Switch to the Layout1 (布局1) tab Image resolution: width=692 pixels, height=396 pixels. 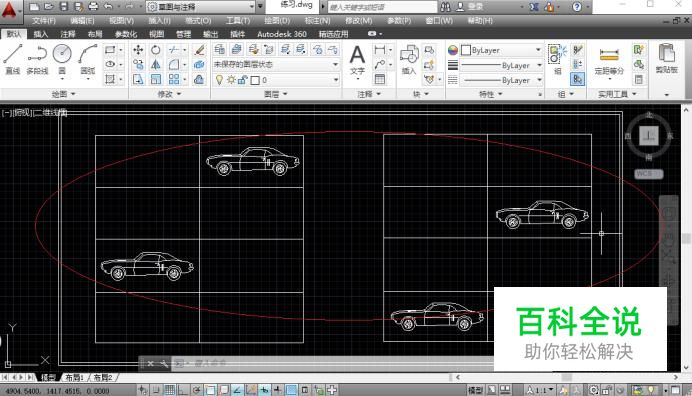tap(74, 377)
